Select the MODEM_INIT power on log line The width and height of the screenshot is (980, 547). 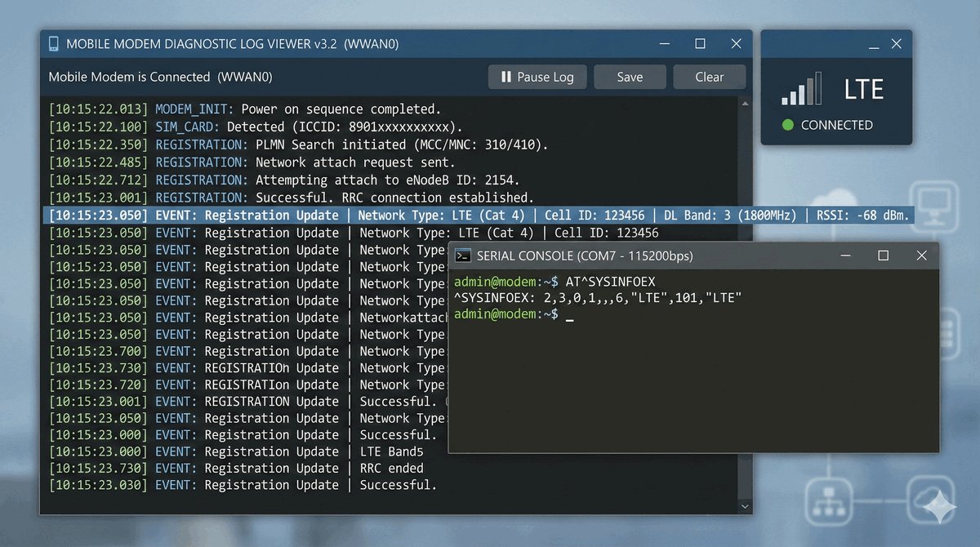245,109
